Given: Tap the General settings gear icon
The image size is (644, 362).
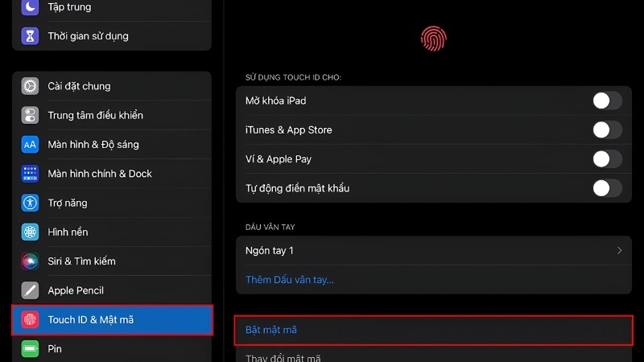Looking at the screenshot, I should click(x=30, y=86).
